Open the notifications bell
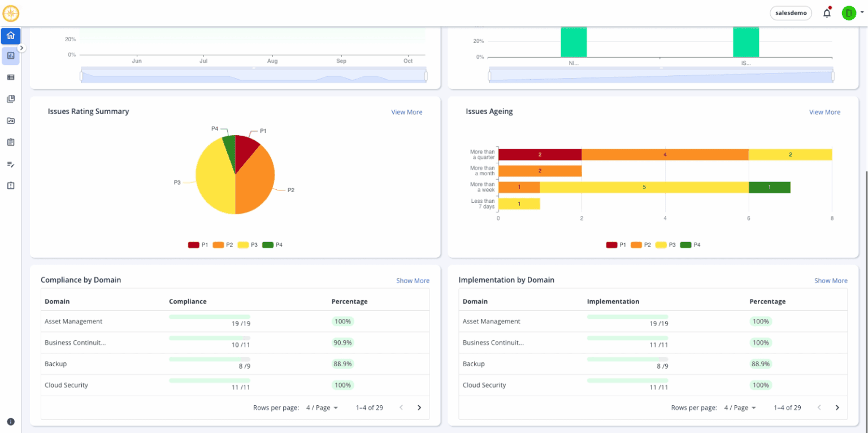Viewport: 868px width, 433px height. 827,13
